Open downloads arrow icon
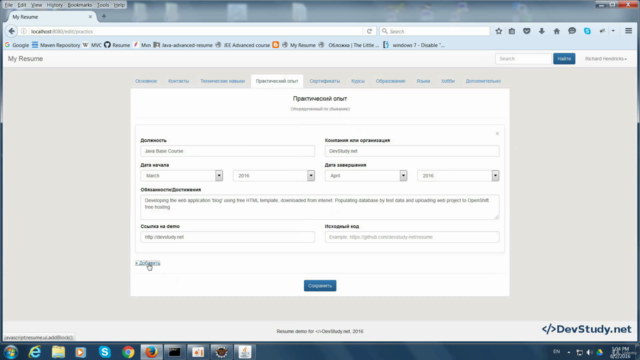 click(x=542, y=31)
